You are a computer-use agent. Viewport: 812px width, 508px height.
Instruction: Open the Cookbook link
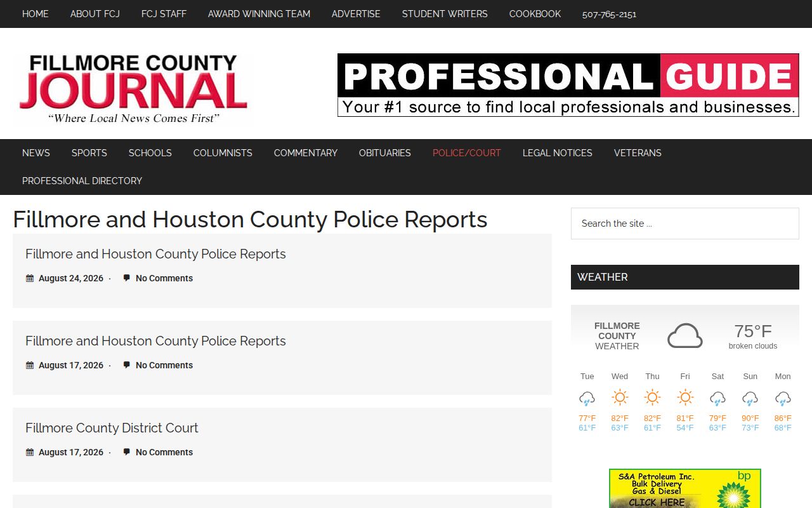(x=535, y=14)
